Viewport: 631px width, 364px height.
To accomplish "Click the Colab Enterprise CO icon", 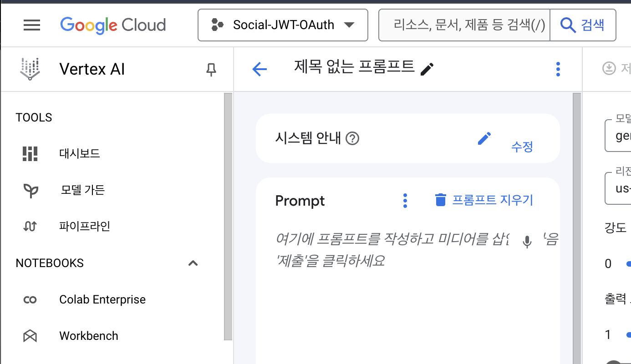I will [x=30, y=300].
